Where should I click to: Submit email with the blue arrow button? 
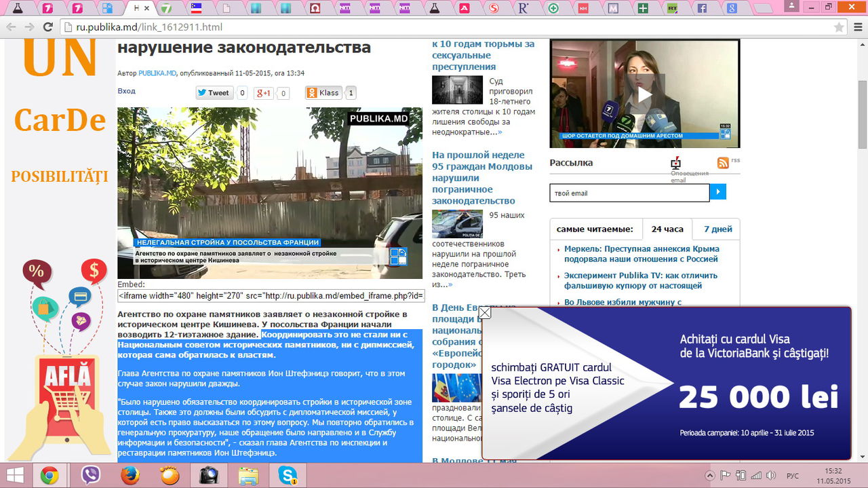[718, 193]
